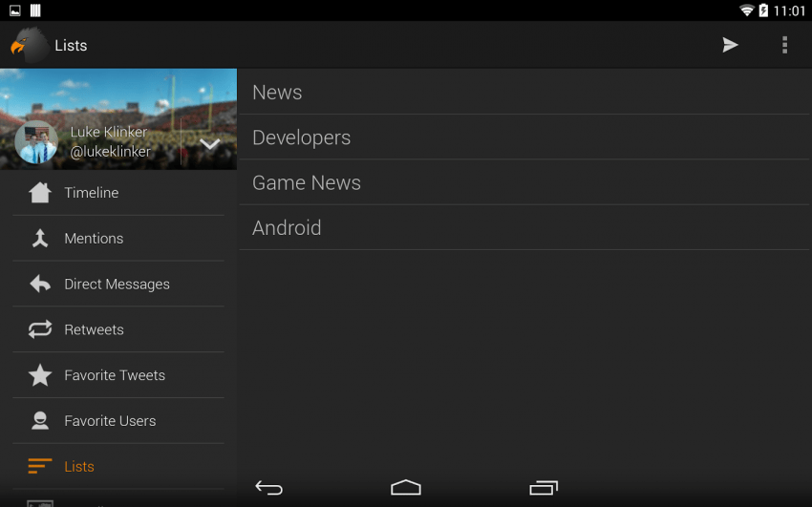This screenshot has height=507, width=812.
Task: Tap the recent apps navigation button
Action: (544, 487)
